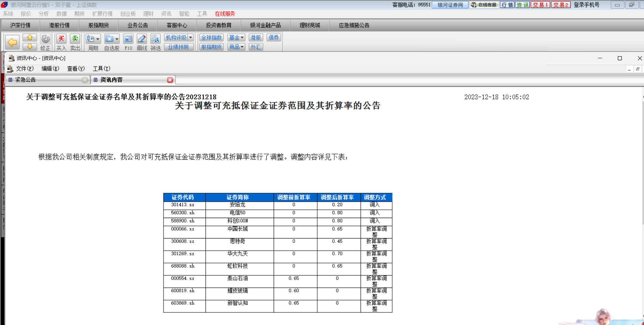Click the 资讯中心 window title icon
The width and height of the screenshot is (644, 325).
coord(11,58)
